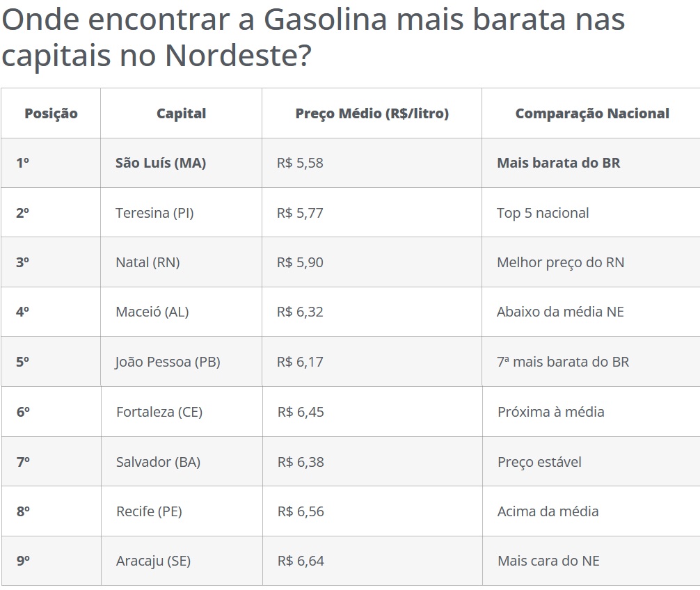700x590 pixels.
Task: Select the São Luís (MA) cell
Action: point(161,164)
